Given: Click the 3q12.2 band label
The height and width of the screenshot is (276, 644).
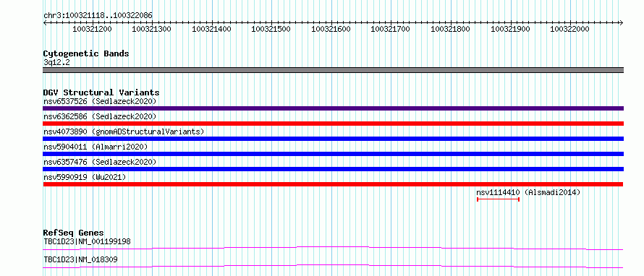Looking at the screenshot, I should click(56, 62).
